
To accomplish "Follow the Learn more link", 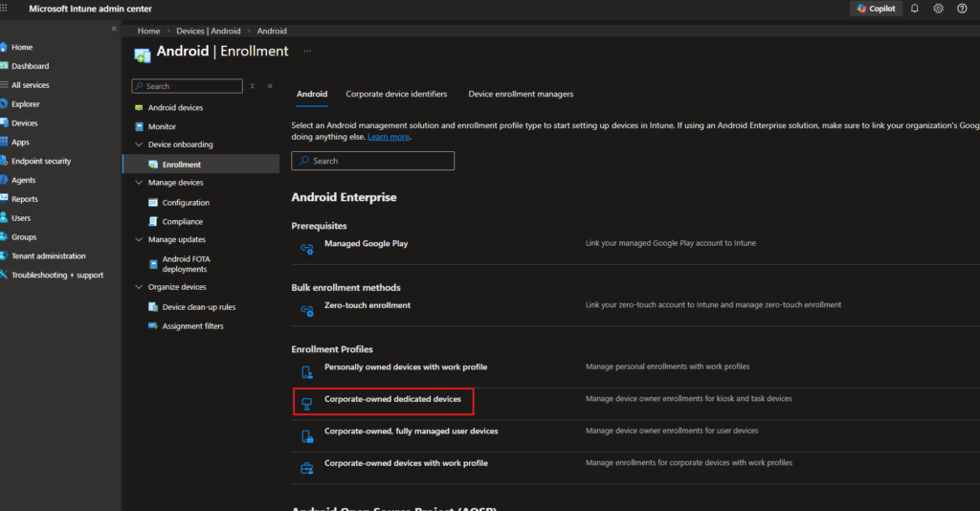I will (x=388, y=137).
